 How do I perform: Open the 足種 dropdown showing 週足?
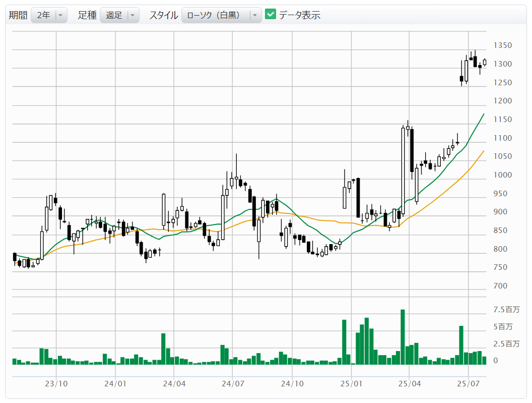click(119, 15)
